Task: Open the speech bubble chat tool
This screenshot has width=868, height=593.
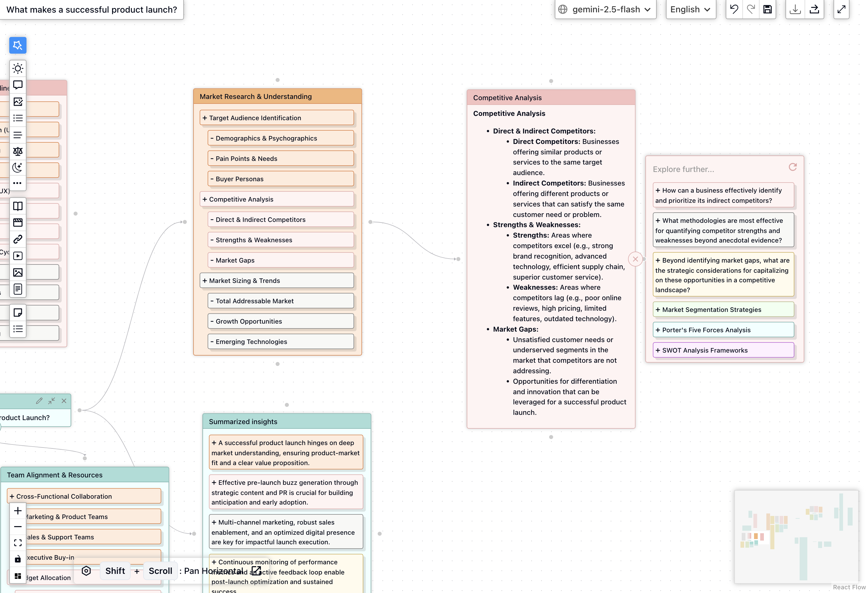Action: [18, 85]
